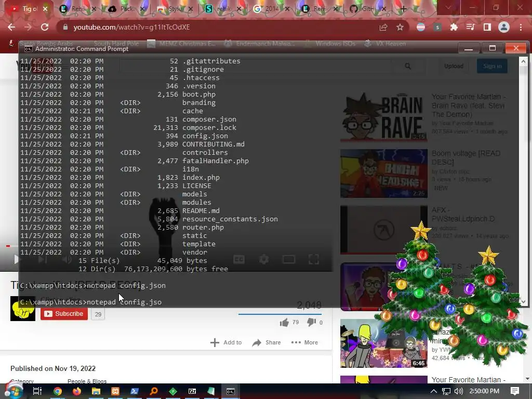
Task: Open 'MEMZ Christmas E...' bookmark
Action: [181, 44]
